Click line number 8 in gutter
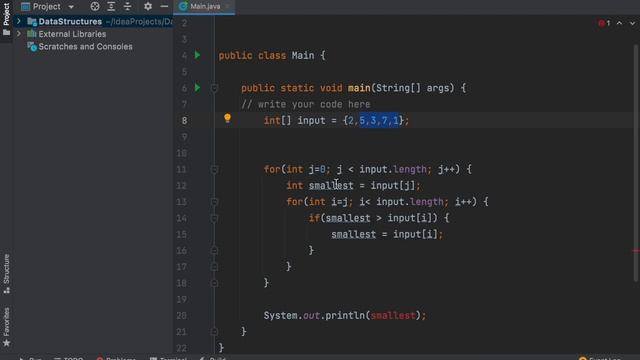 point(184,120)
